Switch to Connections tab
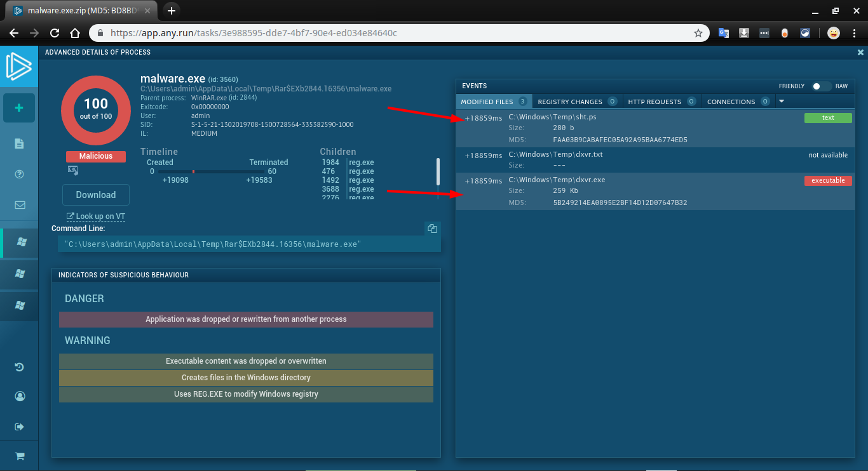Image resolution: width=868 pixels, height=471 pixels. (738, 102)
